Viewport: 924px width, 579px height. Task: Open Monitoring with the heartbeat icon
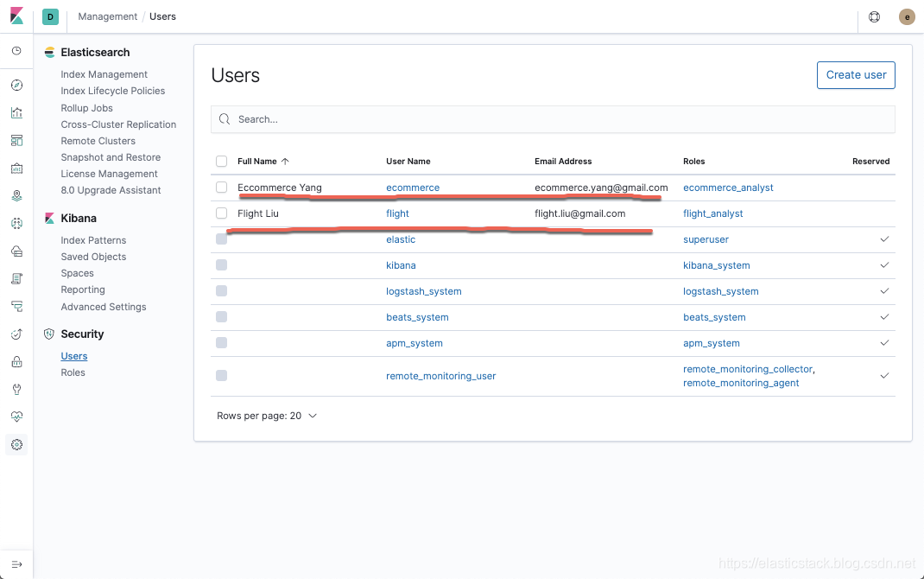click(16, 417)
